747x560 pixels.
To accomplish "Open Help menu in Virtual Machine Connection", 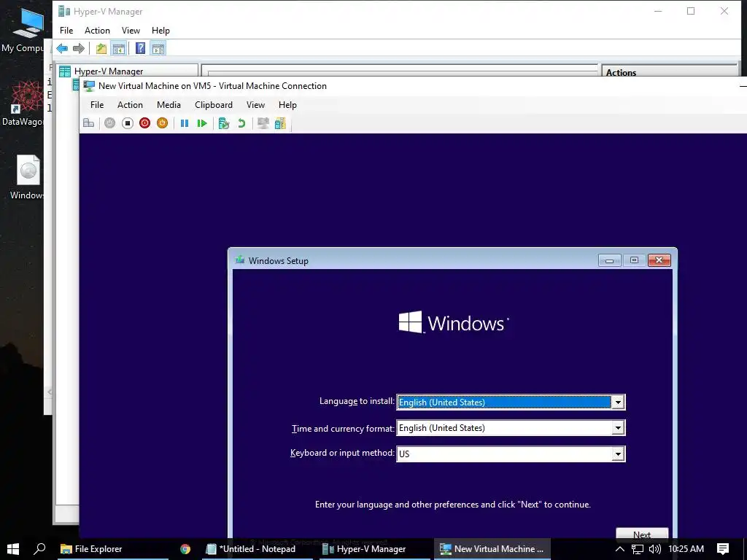I will coord(287,105).
